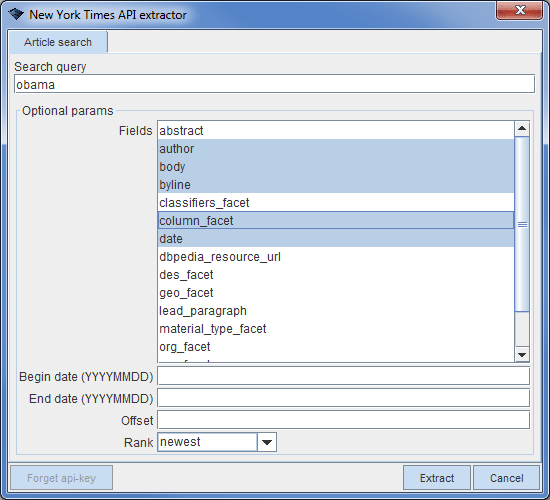Click the application icon in the title bar
Screen dimensions: 550x500
(16, 14)
